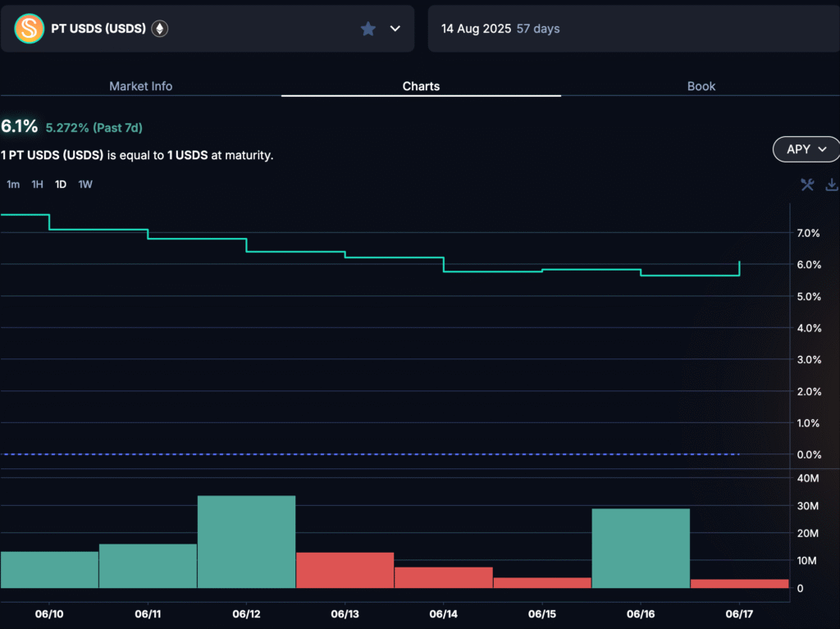The height and width of the screenshot is (629, 840).
Task: Click the 06/16 green volume bar
Action: click(x=641, y=548)
